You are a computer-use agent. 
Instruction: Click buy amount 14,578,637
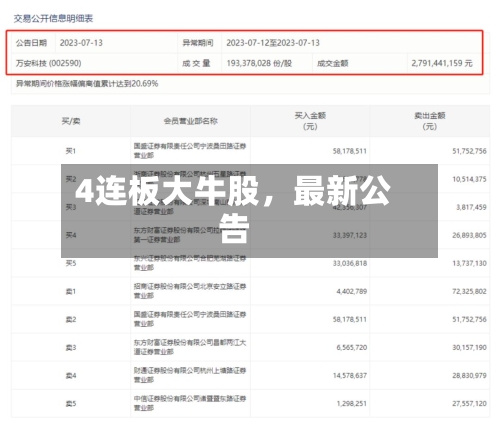click(x=350, y=376)
